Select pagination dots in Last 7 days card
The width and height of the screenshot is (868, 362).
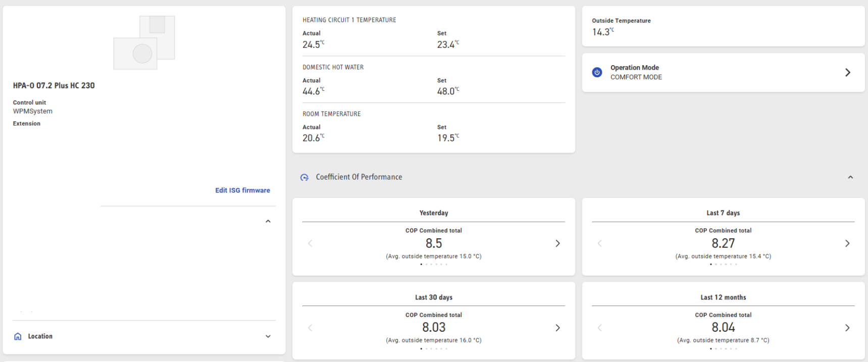pos(723,264)
